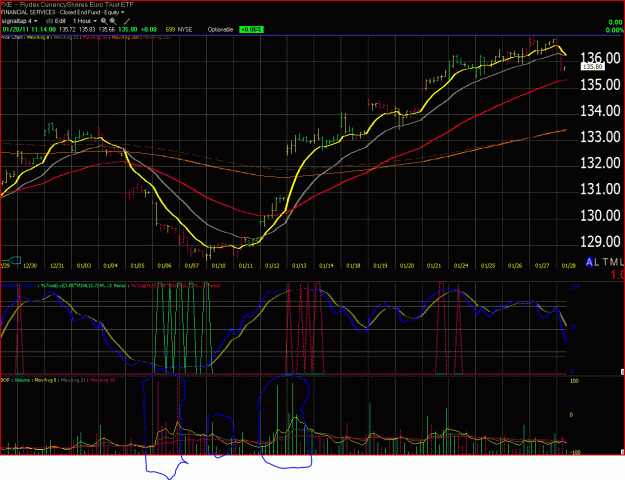The width and height of the screenshot is (625, 480).
Task: Click the Edit chart template icon
Action: click(x=49, y=21)
